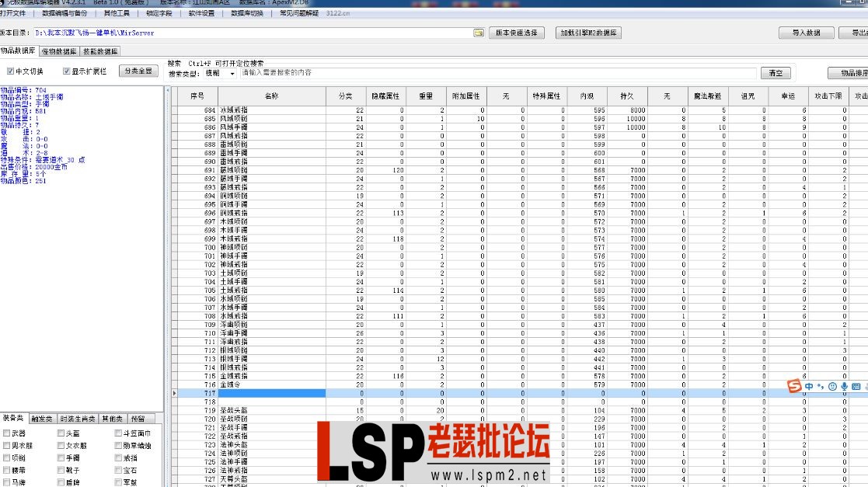This screenshot has width=868, height=487.
Task: Toggle the 显示扩展栏 checkbox
Action: coord(66,71)
